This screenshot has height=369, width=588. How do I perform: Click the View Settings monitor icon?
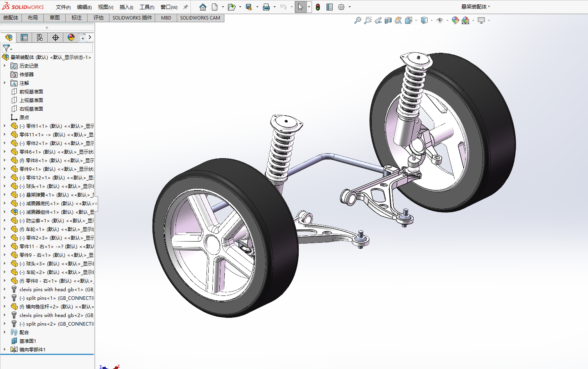(x=481, y=20)
